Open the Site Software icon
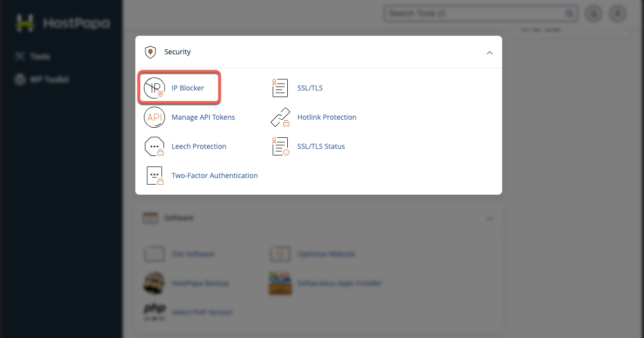This screenshot has width=644, height=338. click(x=154, y=254)
